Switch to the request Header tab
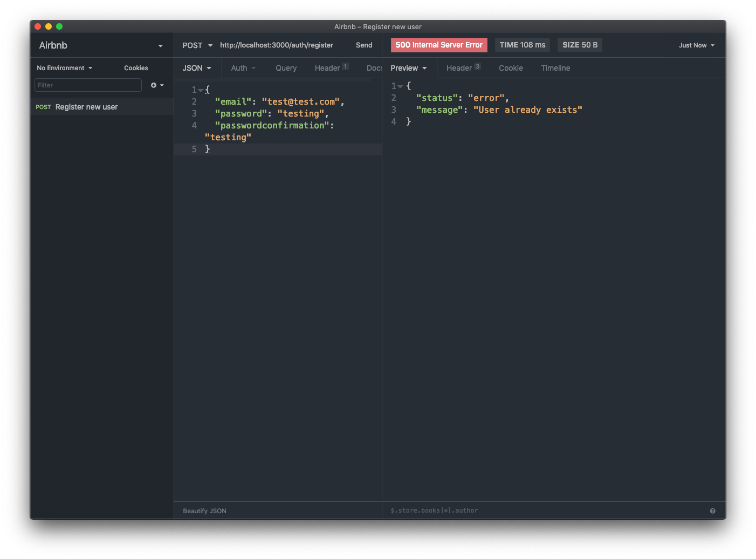Image resolution: width=756 pixels, height=559 pixels. coord(331,68)
